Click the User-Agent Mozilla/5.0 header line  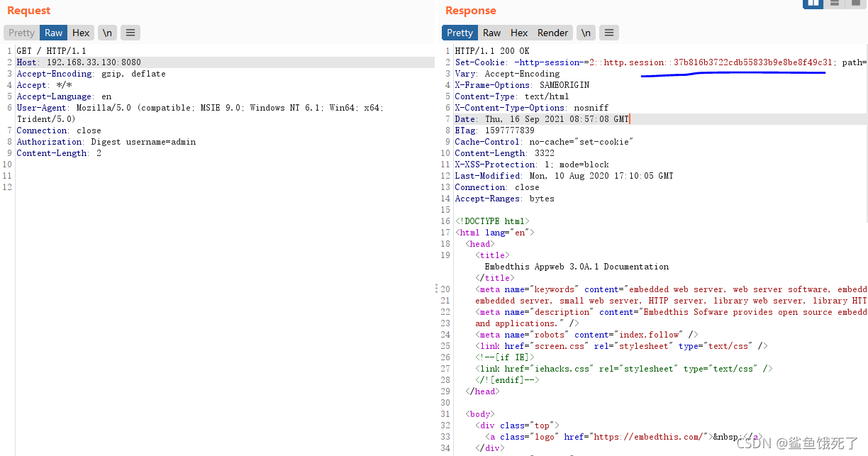pos(200,108)
